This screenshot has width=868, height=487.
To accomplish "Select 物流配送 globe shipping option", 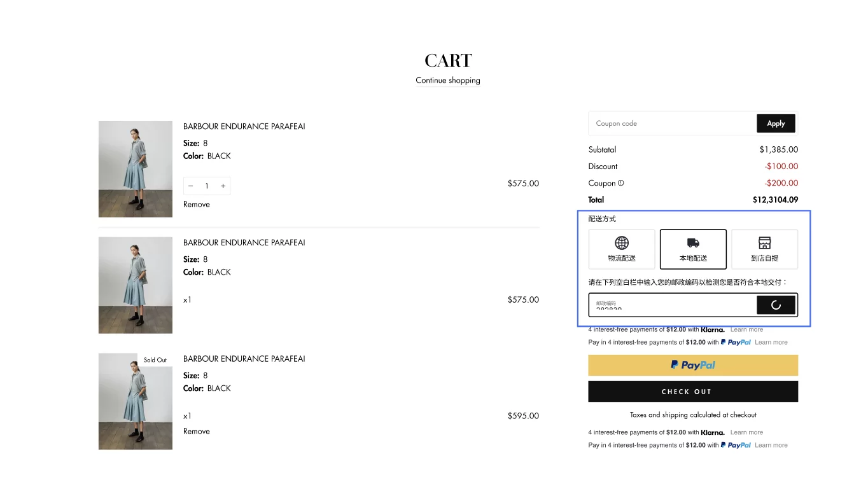I will click(622, 249).
